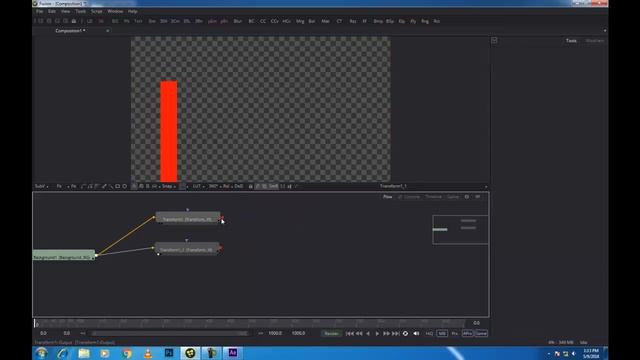Add Channel Booleans tool Bol
This screenshot has height=360, width=640.
[x=312, y=21]
